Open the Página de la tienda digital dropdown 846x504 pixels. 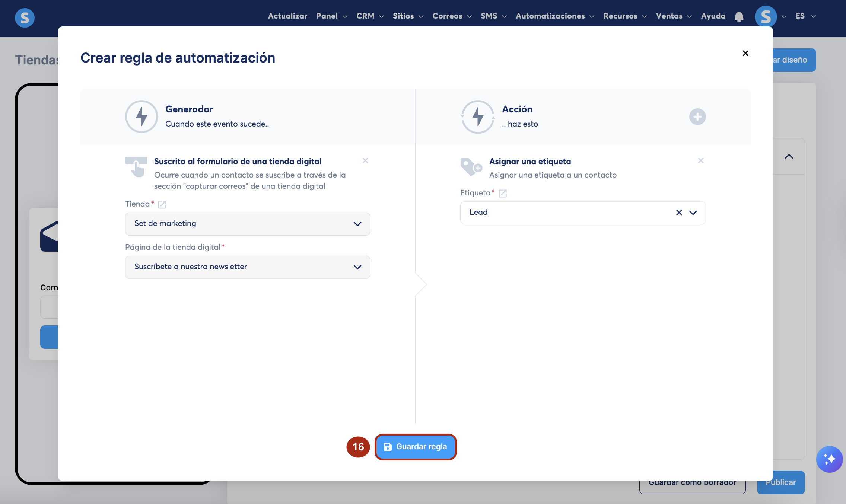point(248,267)
